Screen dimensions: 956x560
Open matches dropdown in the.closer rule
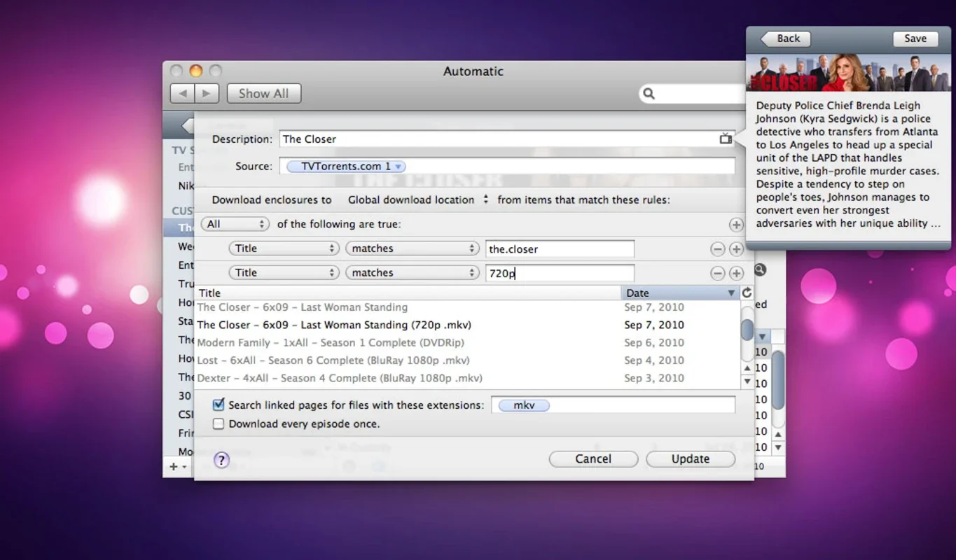(x=413, y=248)
